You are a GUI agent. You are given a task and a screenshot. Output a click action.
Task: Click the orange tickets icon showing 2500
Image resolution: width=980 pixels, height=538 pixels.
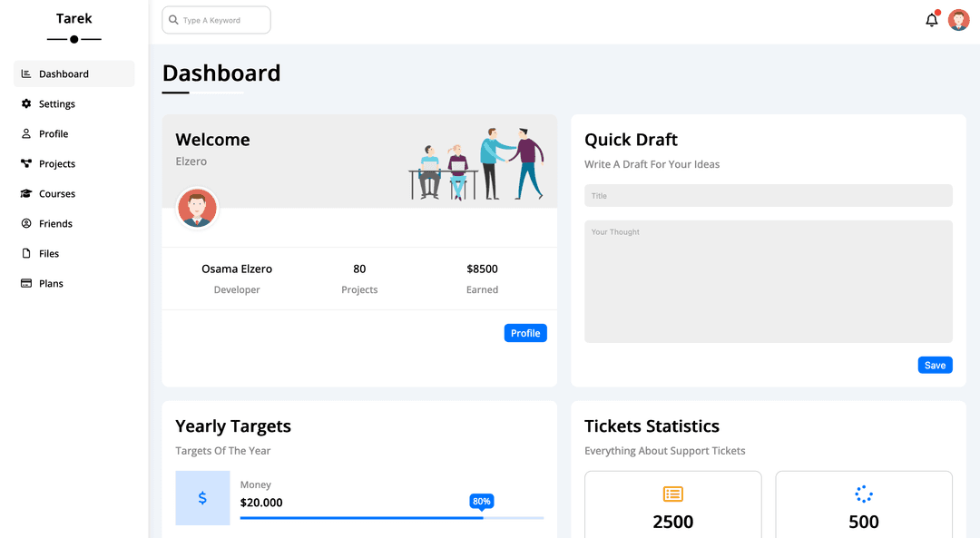click(672, 494)
